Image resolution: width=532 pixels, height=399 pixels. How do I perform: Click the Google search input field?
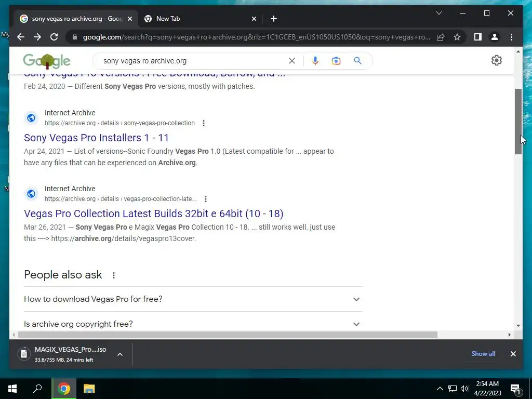(x=193, y=61)
